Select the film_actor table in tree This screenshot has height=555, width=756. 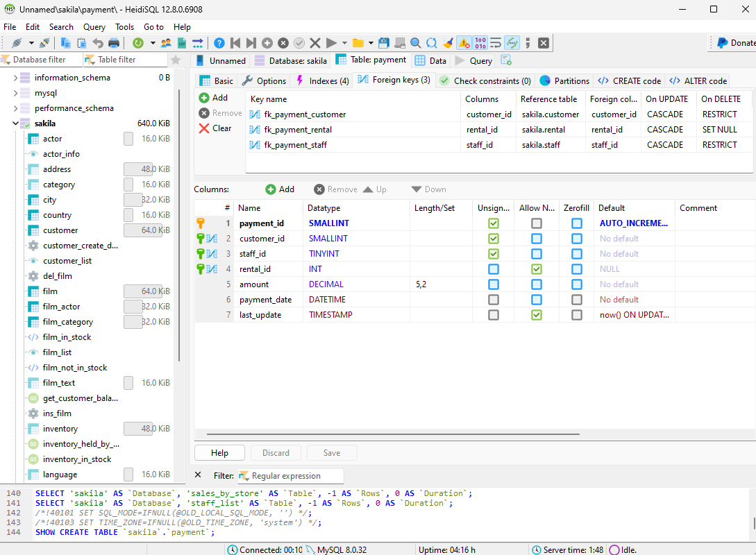tap(61, 307)
